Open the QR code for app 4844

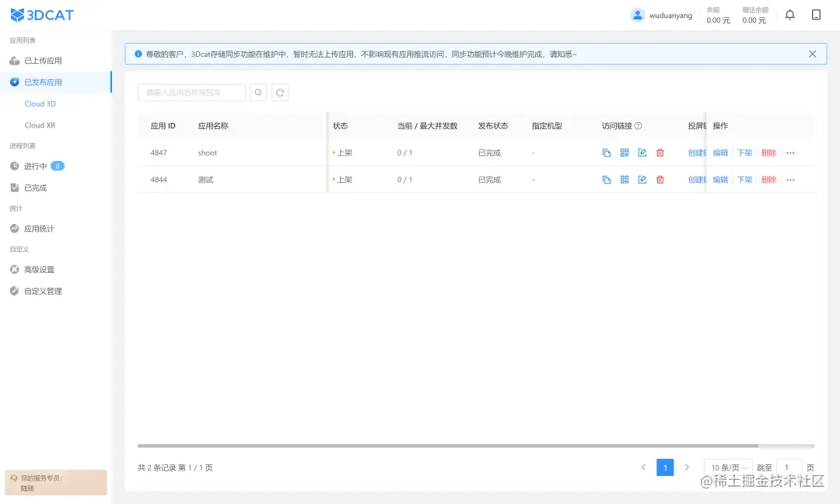[x=625, y=180]
